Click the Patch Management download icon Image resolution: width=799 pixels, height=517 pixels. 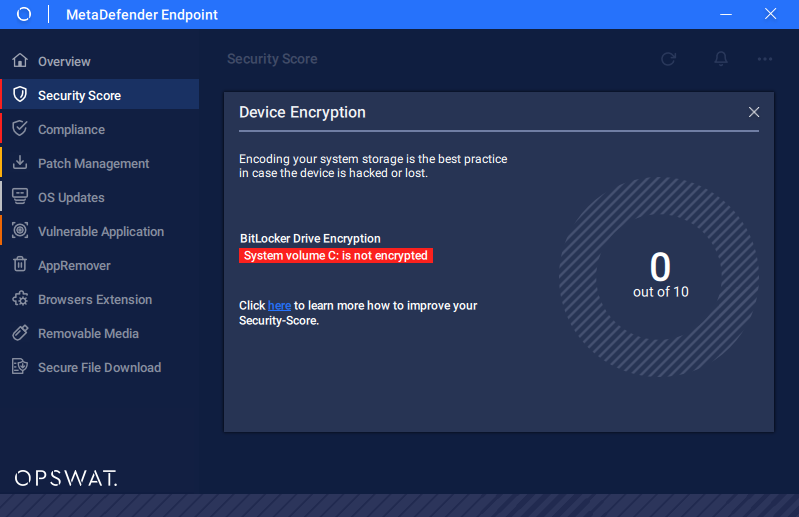[20, 162]
